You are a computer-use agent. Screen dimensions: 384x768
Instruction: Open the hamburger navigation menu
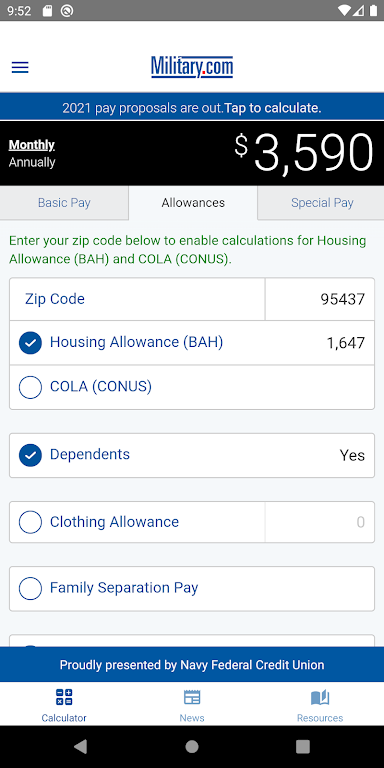click(20, 67)
